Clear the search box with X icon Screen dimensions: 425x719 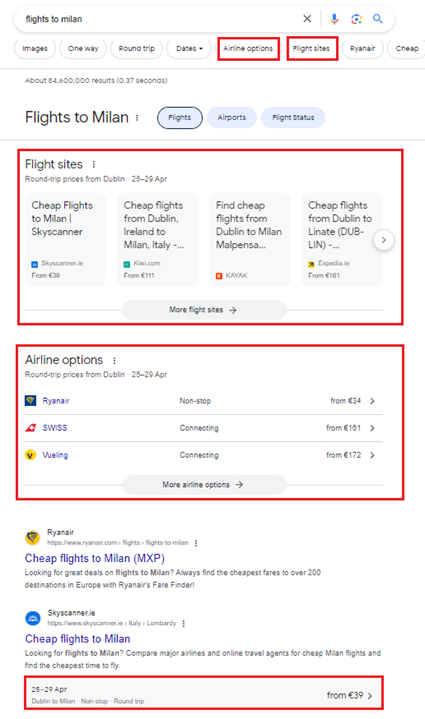(x=307, y=19)
